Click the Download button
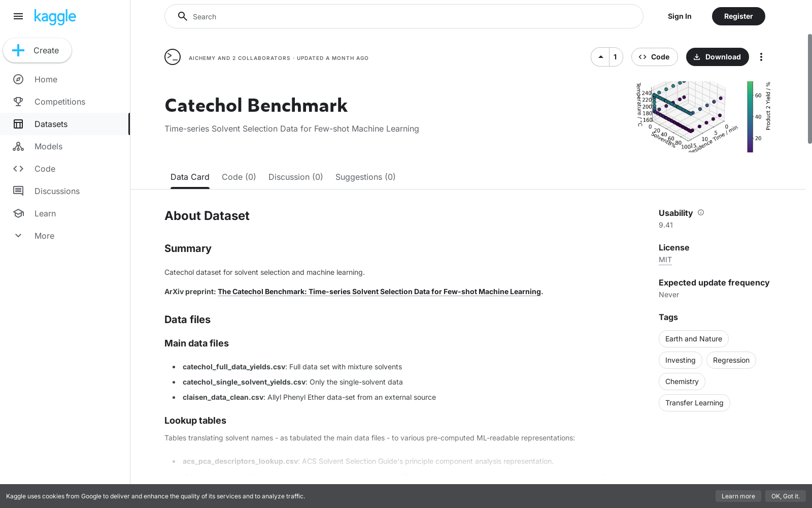 (x=717, y=57)
